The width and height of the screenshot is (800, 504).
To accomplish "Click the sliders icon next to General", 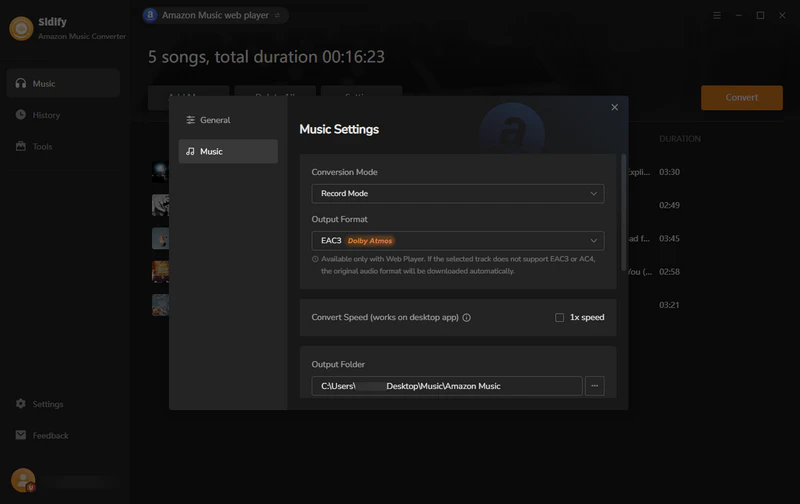I will (x=190, y=120).
